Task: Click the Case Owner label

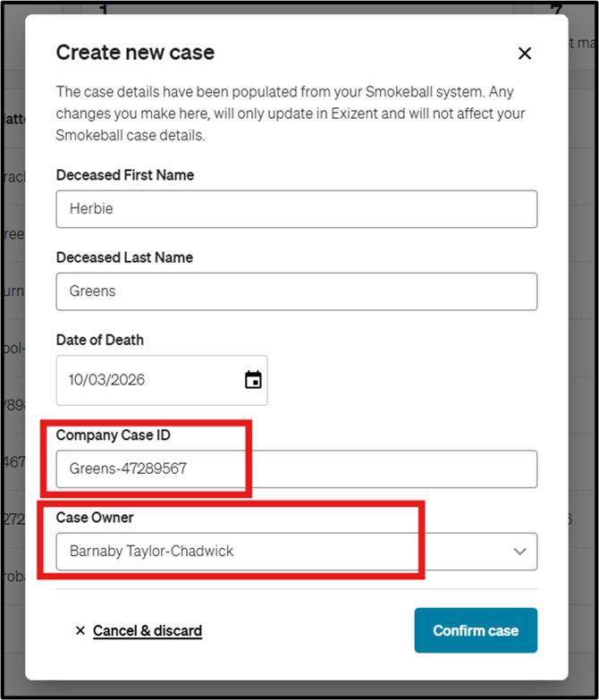Action: coord(95,518)
